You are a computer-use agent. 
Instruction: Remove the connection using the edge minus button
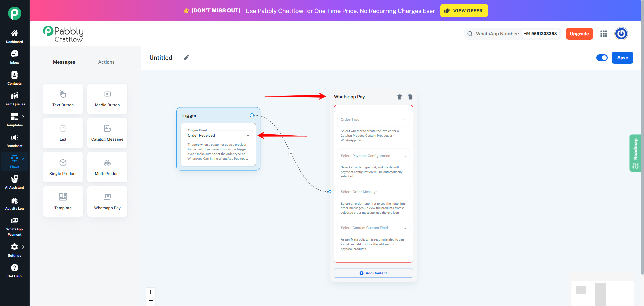tap(291, 154)
